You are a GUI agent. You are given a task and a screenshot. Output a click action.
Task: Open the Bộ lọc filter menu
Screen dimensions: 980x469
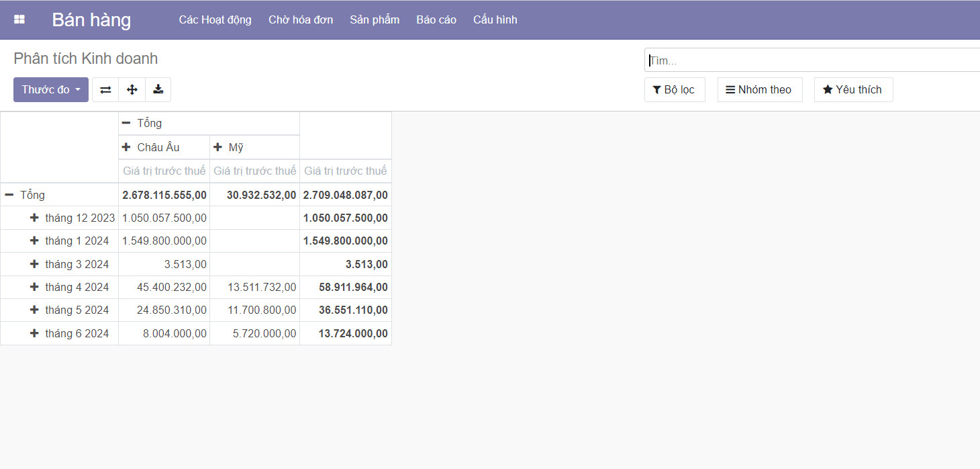[674, 89]
